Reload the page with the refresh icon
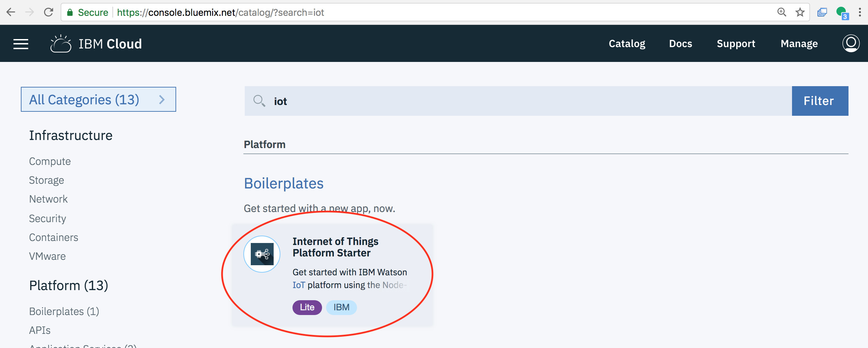The image size is (868, 348). pyautogui.click(x=49, y=12)
